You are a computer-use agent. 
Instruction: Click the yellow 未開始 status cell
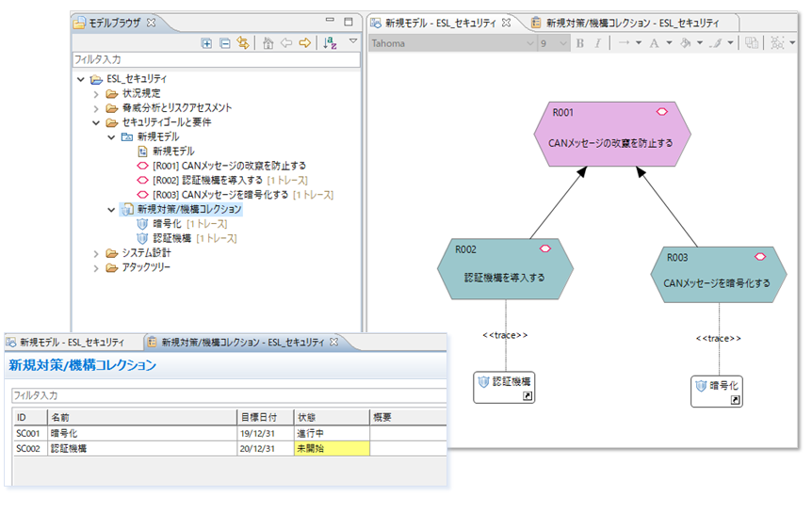point(332,448)
